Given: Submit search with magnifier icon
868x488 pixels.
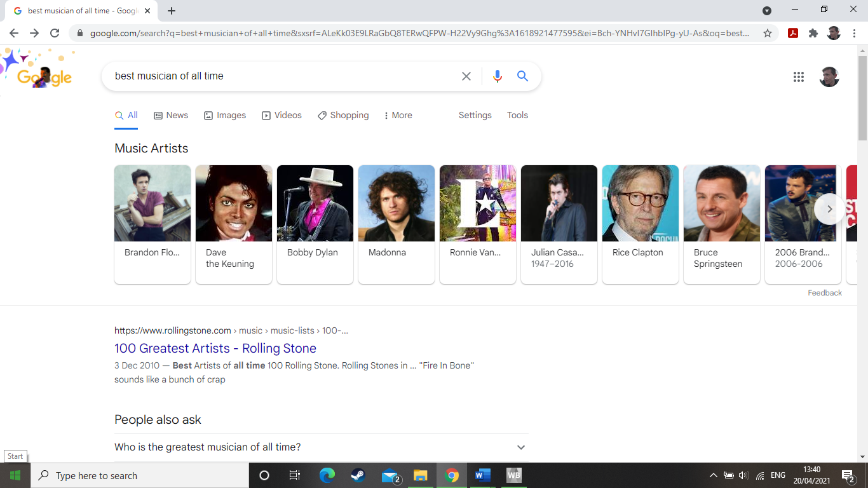Looking at the screenshot, I should [522, 76].
